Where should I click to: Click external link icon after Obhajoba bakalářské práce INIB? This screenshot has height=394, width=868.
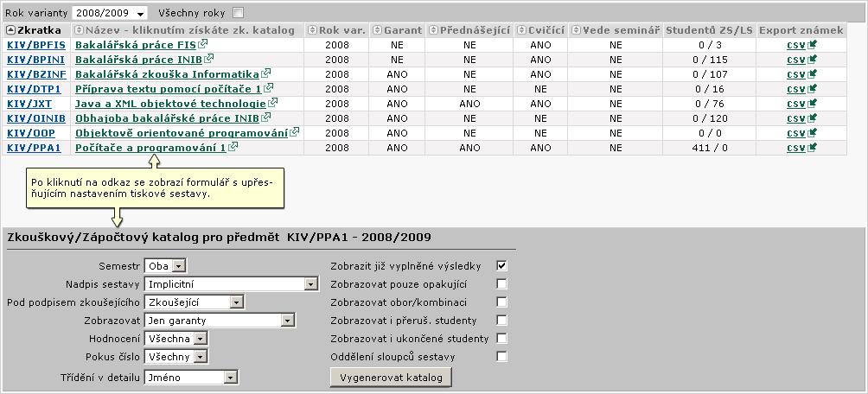pos(265,118)
